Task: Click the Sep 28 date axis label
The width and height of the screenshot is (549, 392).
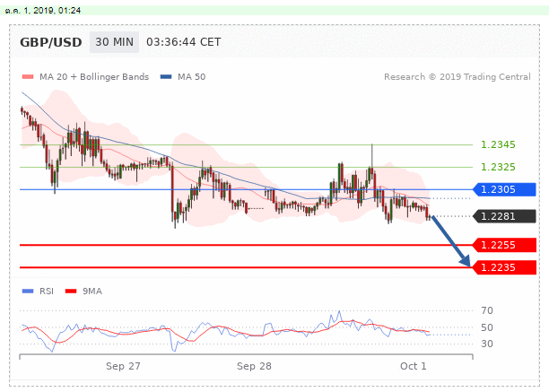Action: click(254, 366)
